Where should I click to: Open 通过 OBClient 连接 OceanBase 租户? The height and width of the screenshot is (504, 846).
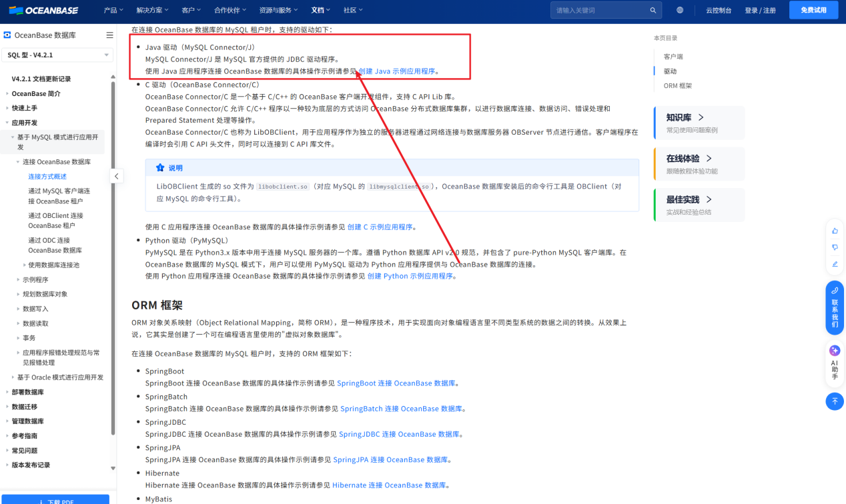(55, 221)
